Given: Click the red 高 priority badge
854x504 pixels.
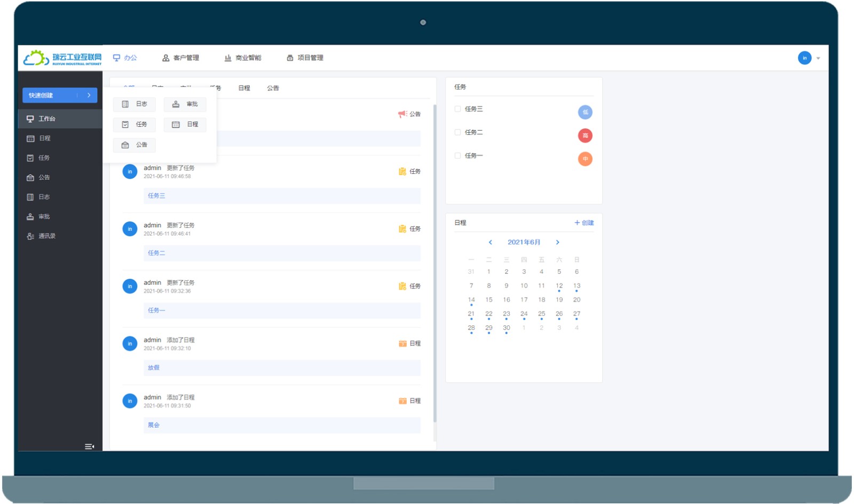Looking at the screenshot, I should tap(585, 135).
